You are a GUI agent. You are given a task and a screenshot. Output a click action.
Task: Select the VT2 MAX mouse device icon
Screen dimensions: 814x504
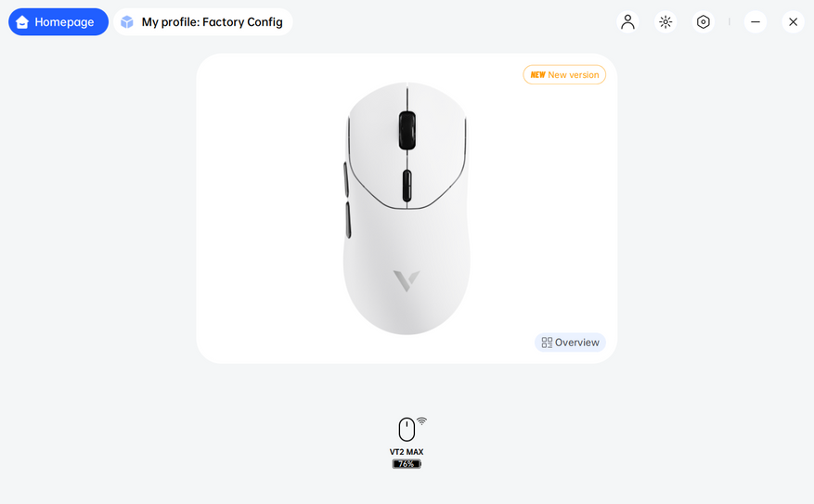point(407,429)
